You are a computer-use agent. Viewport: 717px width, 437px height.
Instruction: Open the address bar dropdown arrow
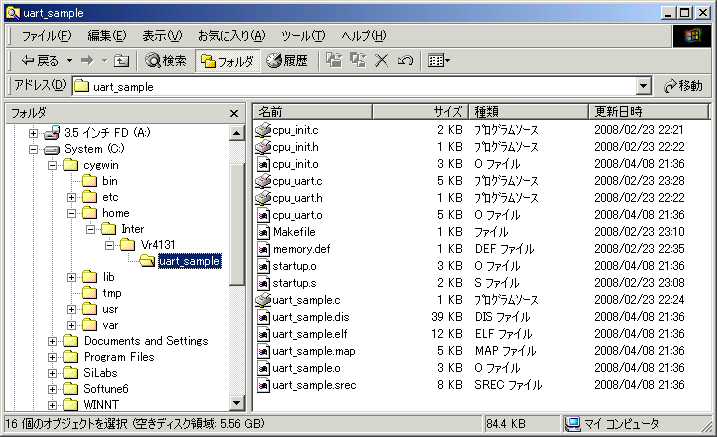[643, 85]
